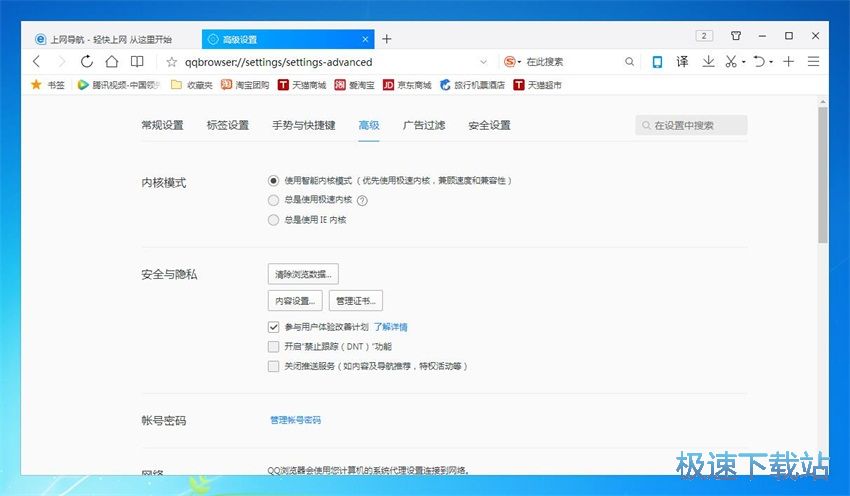Open the T-shirt skin icon
Viewport: 850px width, 496px height.
click(736, 36)
